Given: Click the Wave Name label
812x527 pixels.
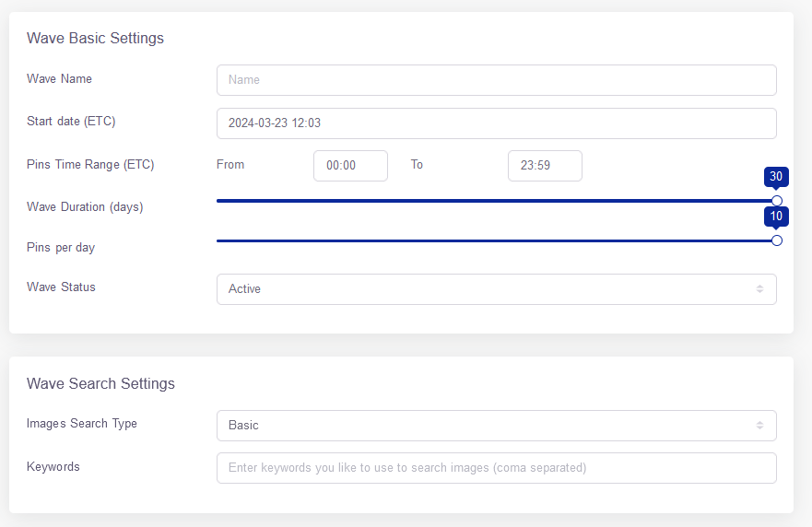Looking at the screenshot, I should [60, 78].
